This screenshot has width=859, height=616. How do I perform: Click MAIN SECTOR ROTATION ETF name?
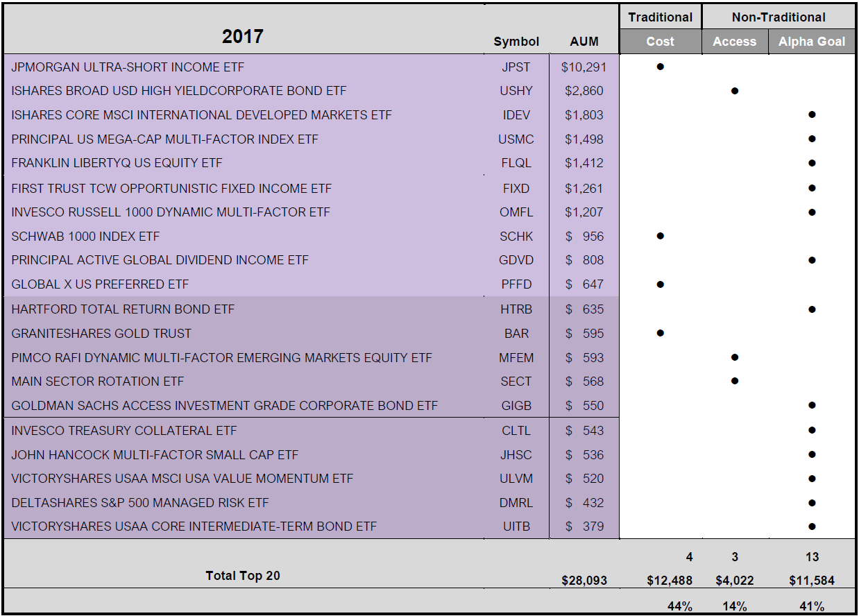(x=98, y=382)
